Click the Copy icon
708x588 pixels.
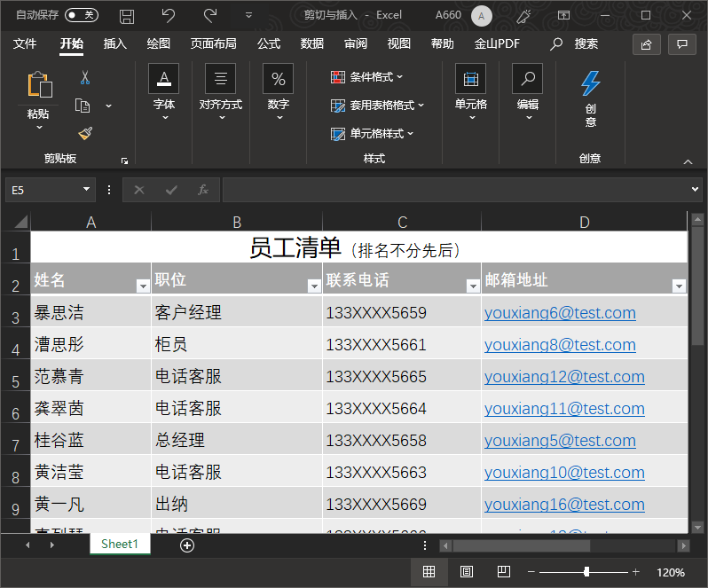[83, 106]
